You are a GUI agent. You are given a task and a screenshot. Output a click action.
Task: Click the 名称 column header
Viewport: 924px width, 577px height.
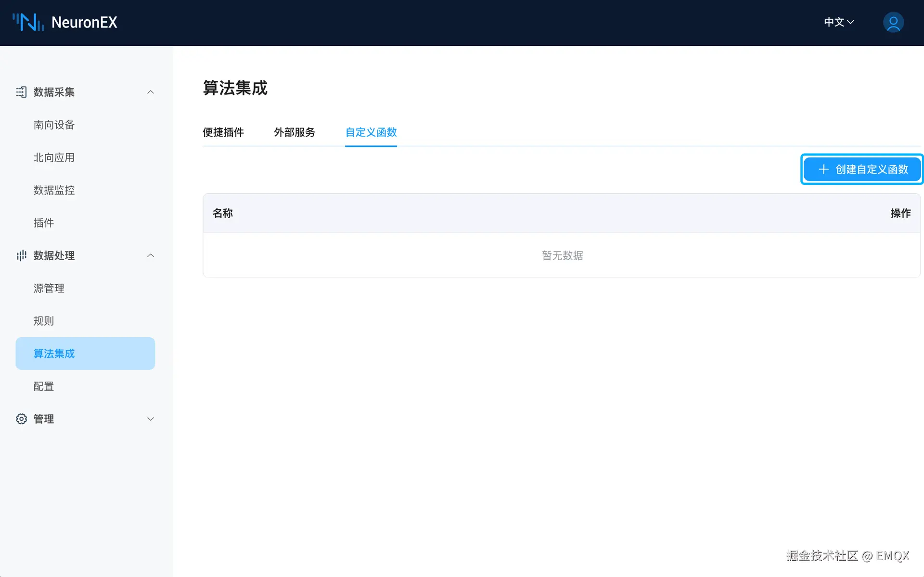(x=223, y=213)
